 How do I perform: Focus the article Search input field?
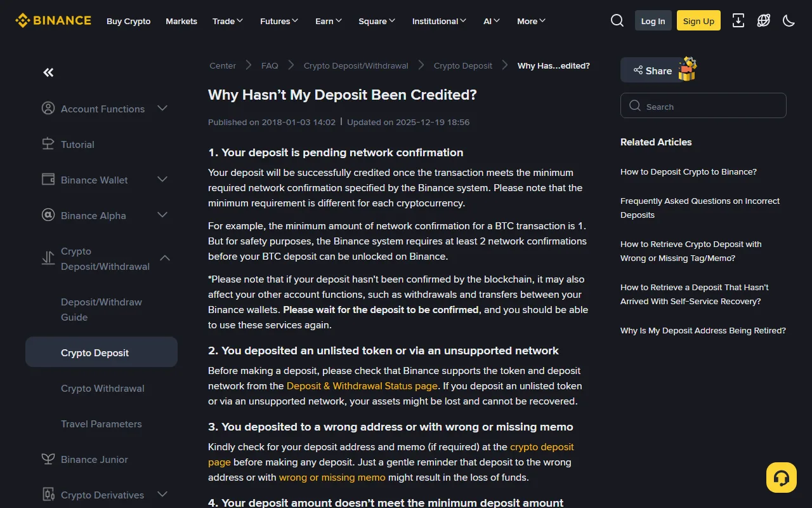704,105
